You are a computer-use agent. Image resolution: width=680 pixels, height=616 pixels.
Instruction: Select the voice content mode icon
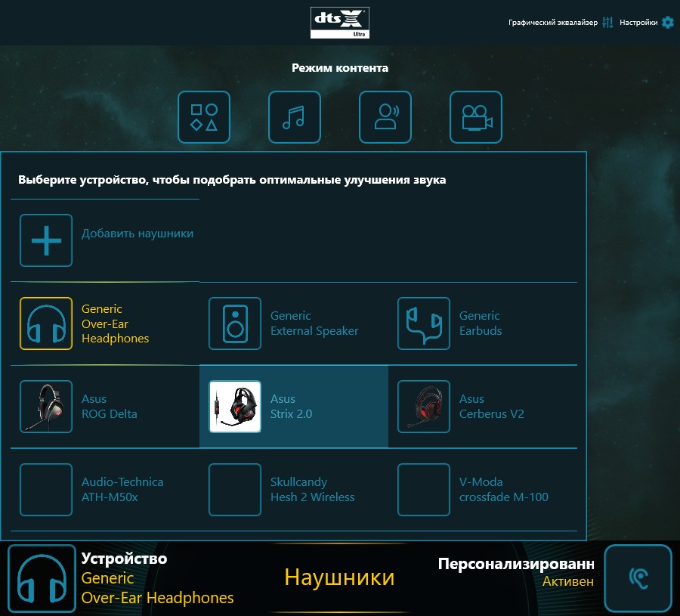(x=385, y=117)
